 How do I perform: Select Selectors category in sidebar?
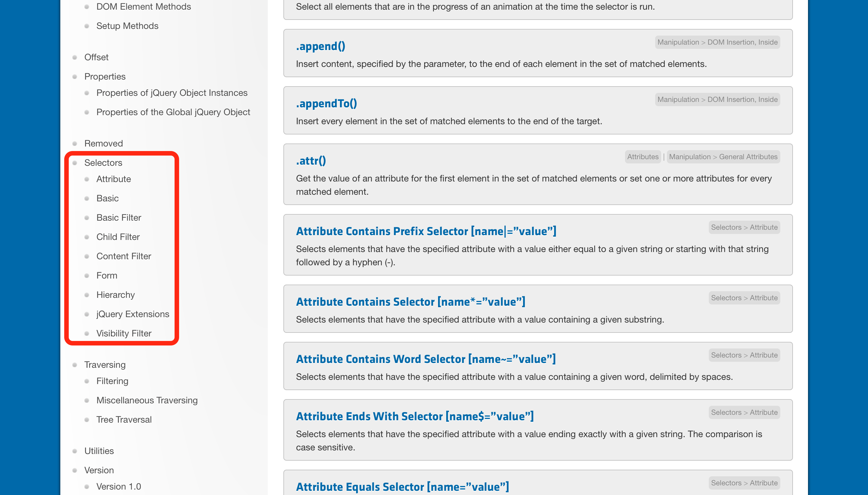click(103, 162)
